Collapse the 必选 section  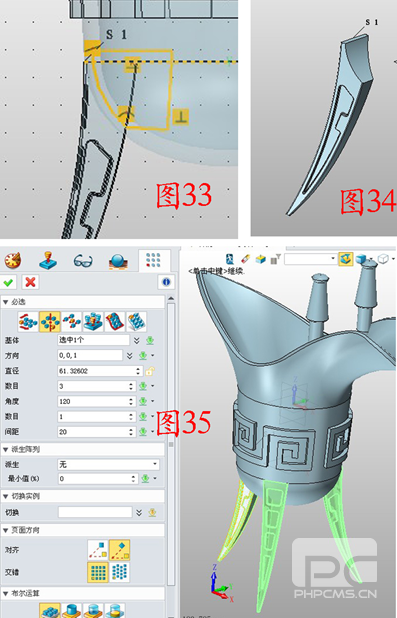6,302
